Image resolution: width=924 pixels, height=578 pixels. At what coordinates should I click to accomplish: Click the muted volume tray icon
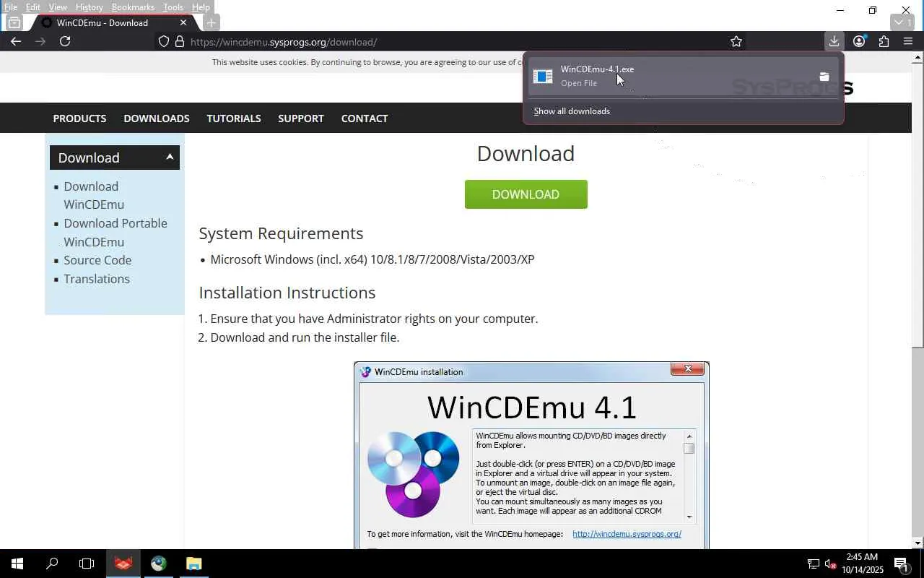(x=830, y=564)
